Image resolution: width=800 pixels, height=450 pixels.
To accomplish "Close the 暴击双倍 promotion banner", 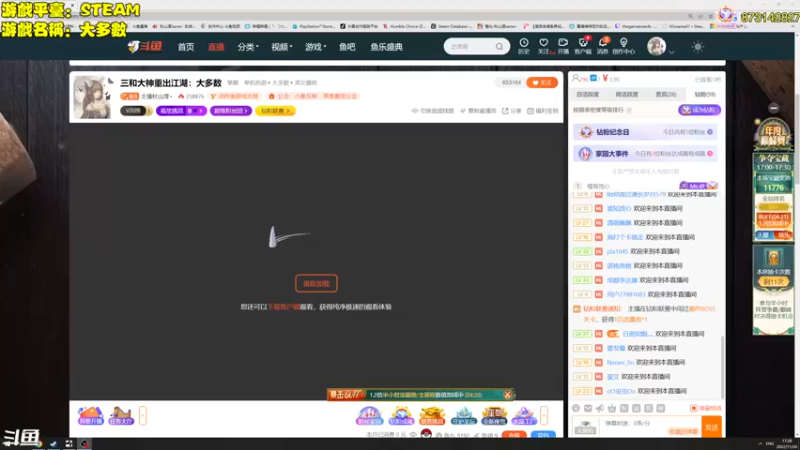I will [x=507, y=394].
